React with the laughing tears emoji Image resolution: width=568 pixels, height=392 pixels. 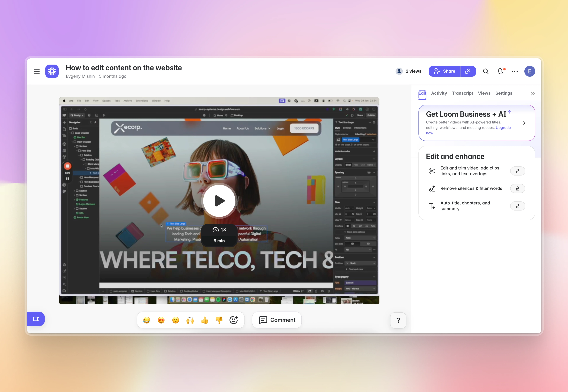click(147, 320)
